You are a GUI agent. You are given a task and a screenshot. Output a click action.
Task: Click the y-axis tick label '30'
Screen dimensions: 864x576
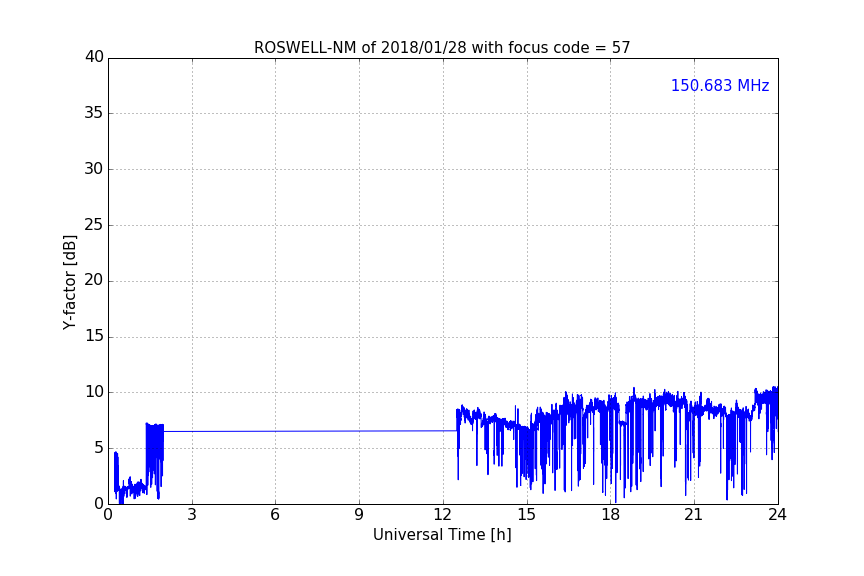94,169
